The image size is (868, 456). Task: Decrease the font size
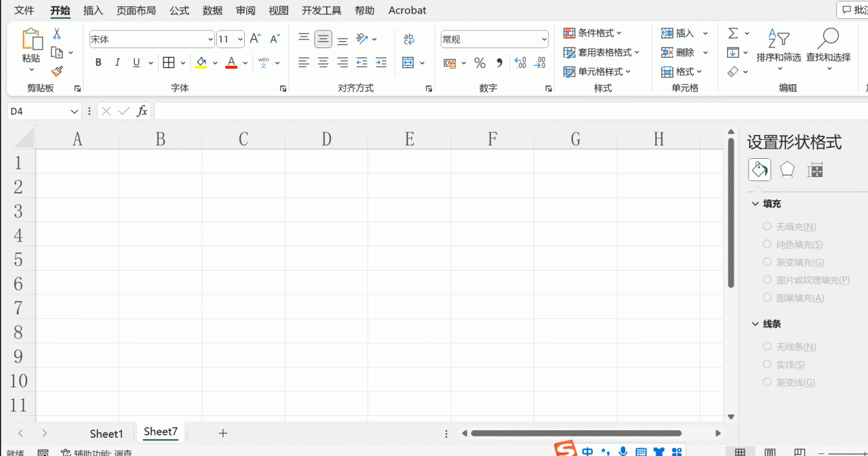275,39
